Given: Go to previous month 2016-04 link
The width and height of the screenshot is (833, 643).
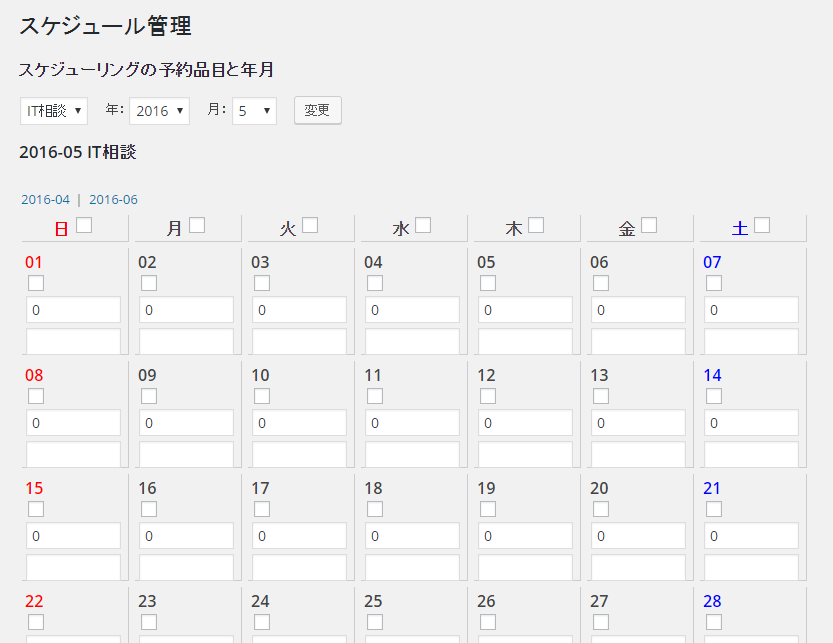Looking at the screenshot, I should pos(45,199).
